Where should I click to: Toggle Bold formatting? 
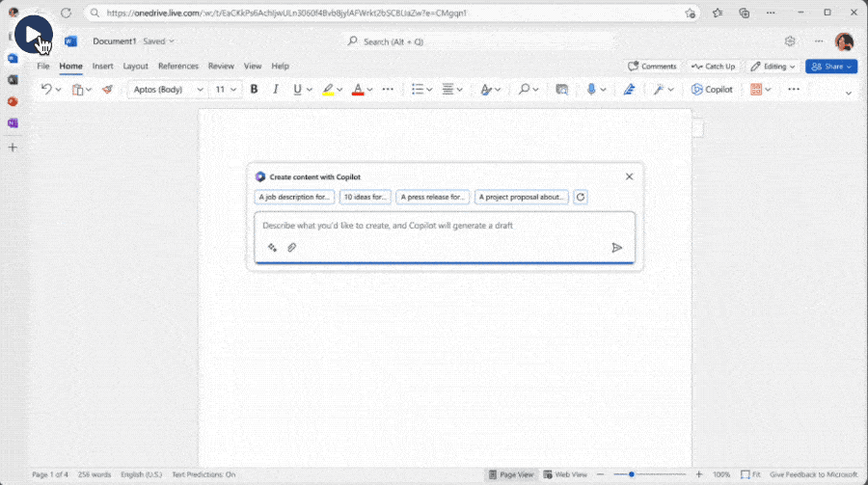[x=254, y=90]
